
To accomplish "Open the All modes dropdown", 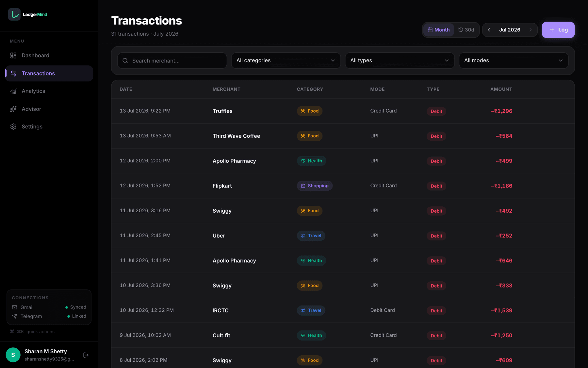I will (514, 61).
